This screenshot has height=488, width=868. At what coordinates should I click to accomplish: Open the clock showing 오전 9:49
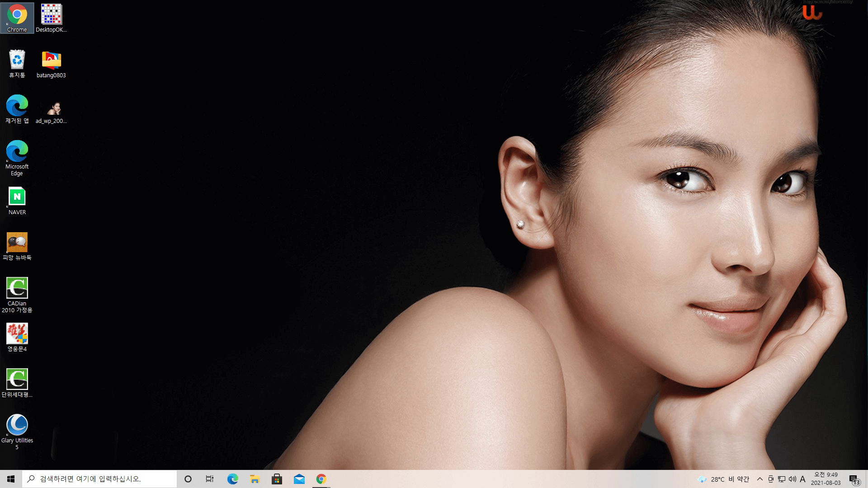coord(826,479)
